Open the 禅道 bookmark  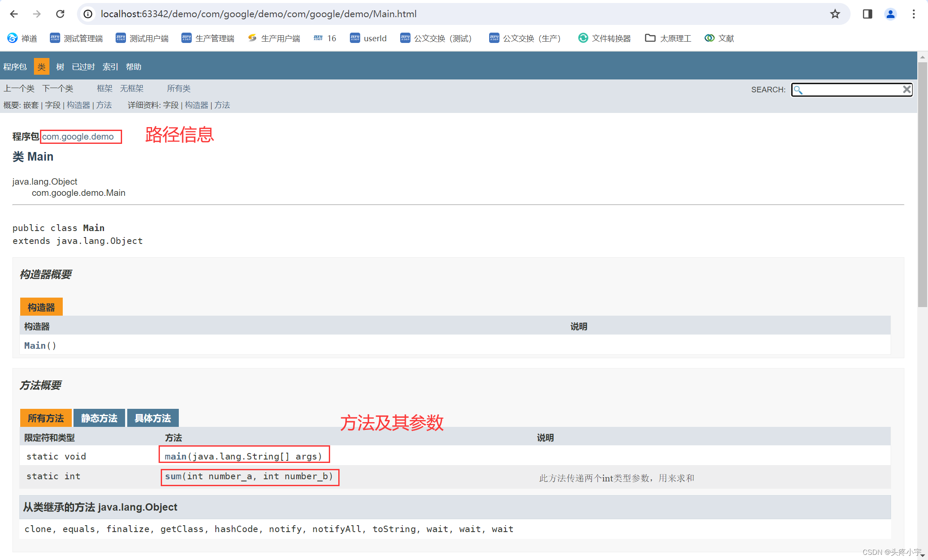tap(22, 38)
